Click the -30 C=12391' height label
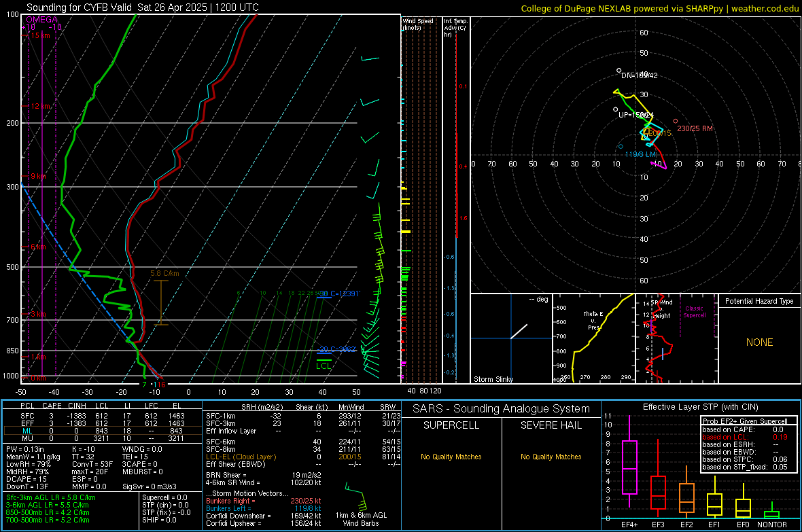The width and height of the screenshot is (802, 532). click(x=339, y=293)
